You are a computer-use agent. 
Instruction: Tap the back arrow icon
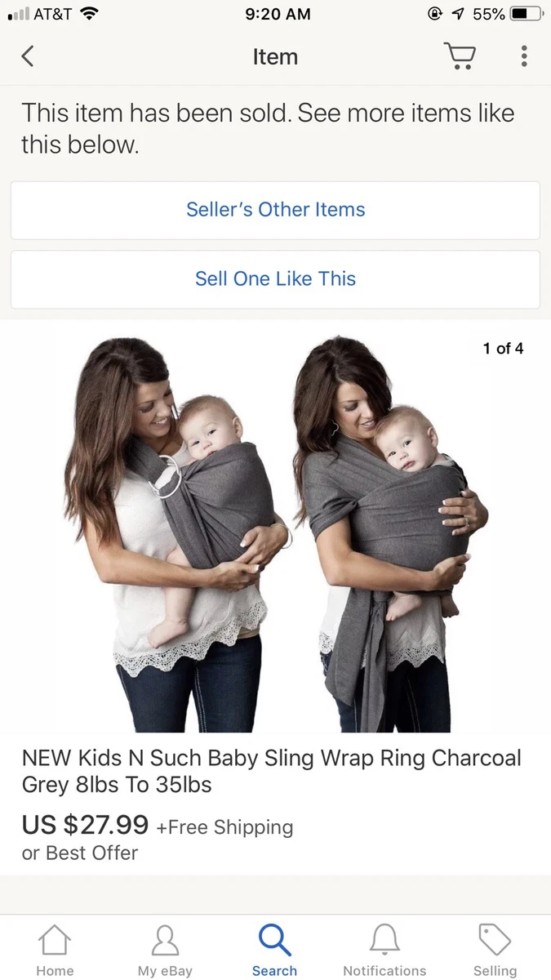point(28,56)
